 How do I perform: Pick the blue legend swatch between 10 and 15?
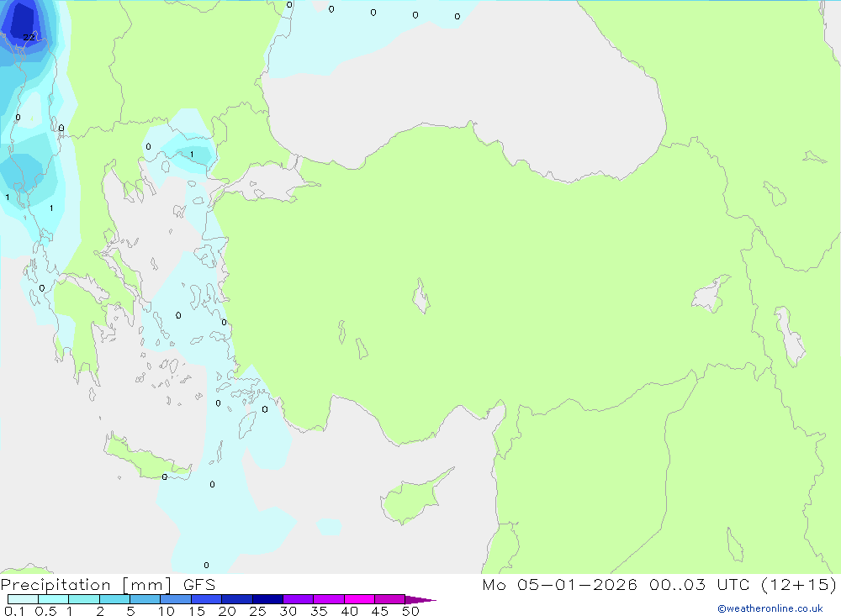coord(176,599)
